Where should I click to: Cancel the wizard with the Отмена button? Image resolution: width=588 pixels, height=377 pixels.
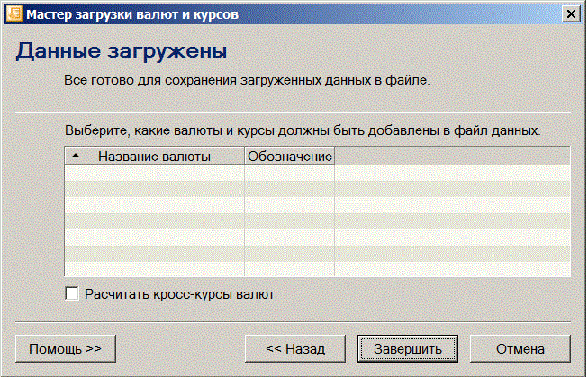(x=520, y=347)
